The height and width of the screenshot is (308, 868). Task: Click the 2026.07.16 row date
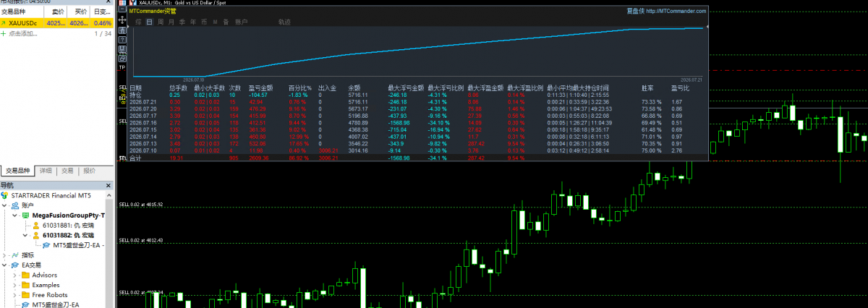(142, 123)
